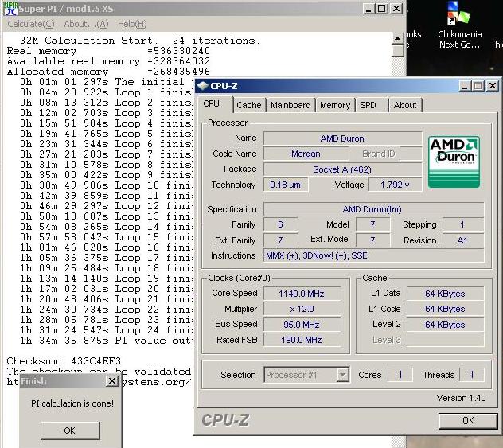Click the '1h 34m 35.875s PI value' line
Viewport: 503px width, 448px height.
(106, 341)
